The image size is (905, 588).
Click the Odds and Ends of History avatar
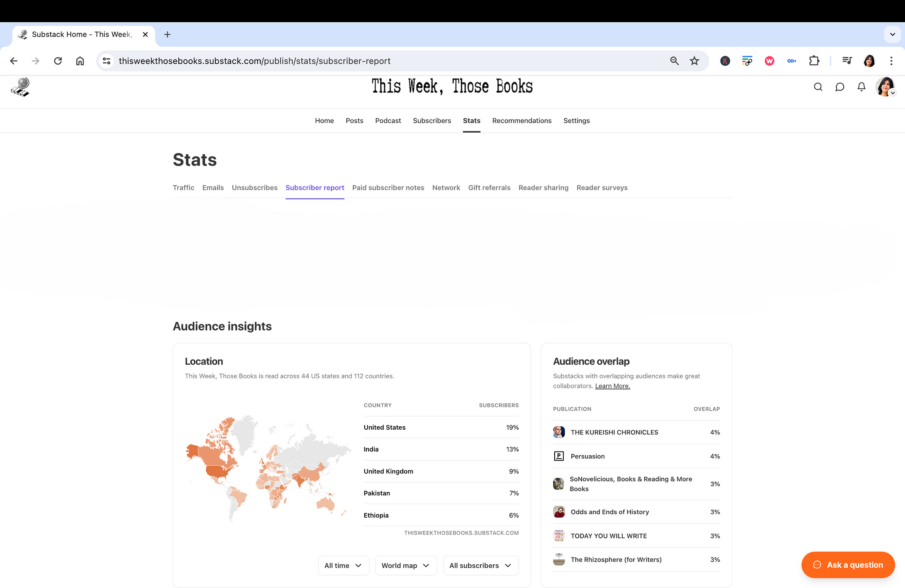558,511
